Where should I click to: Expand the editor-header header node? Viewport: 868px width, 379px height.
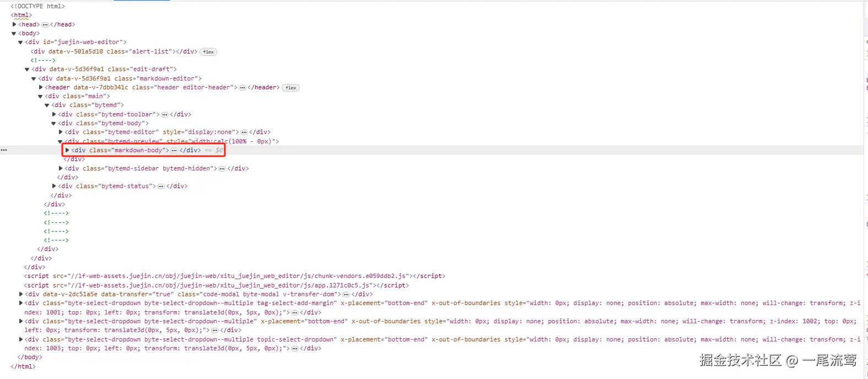40,87
